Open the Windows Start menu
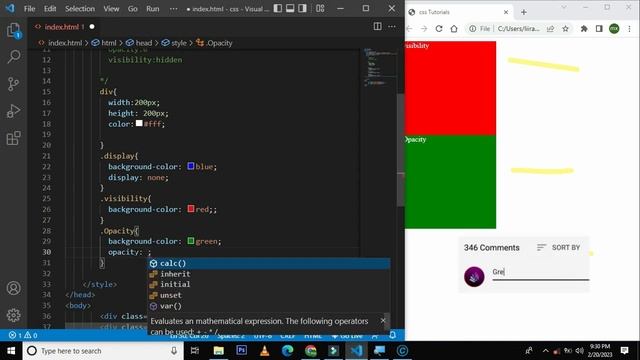Screen dimensions: 640x360 tap(11, 351)
